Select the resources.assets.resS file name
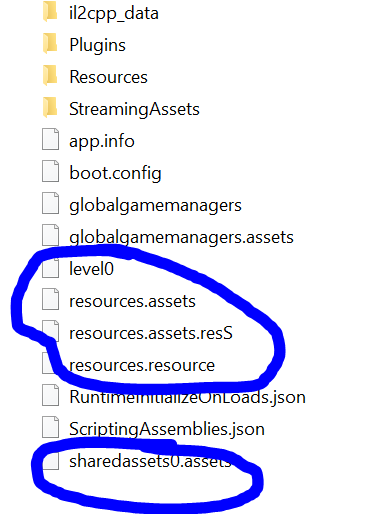 (151, 333)
